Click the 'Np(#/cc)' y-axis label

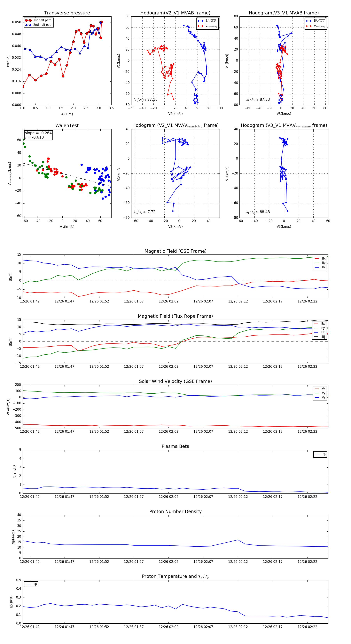[13, 537]
